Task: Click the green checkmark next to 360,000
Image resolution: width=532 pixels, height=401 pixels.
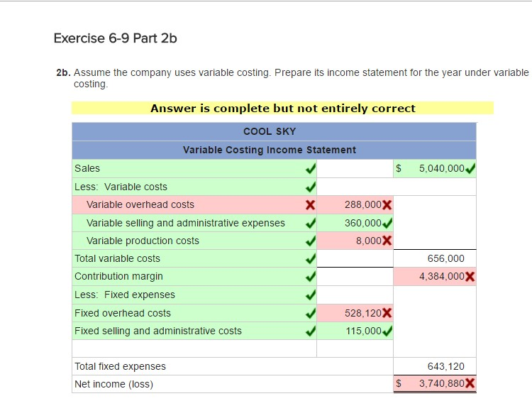Action: pyautogui.click(x=387, y=223)
